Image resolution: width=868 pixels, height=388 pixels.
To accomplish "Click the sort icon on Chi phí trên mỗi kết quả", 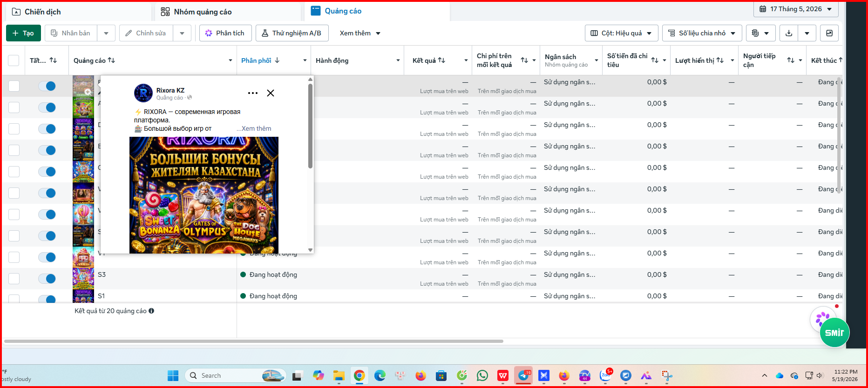I will point(524,60).
